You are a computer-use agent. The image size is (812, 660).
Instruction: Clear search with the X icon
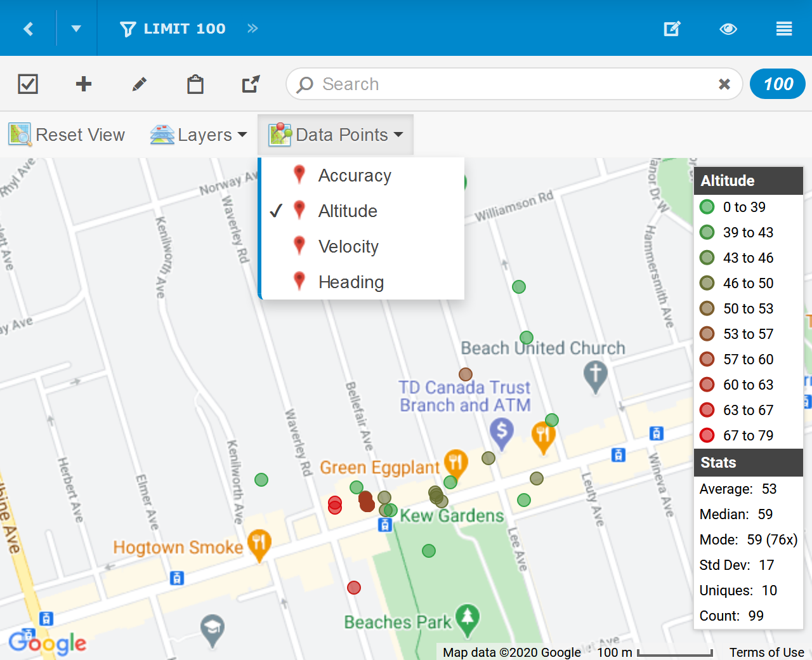(x=724, y=84)
